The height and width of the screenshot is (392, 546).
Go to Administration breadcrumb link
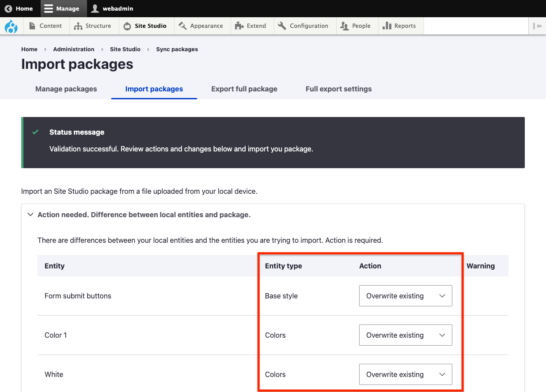coord(74,49)
